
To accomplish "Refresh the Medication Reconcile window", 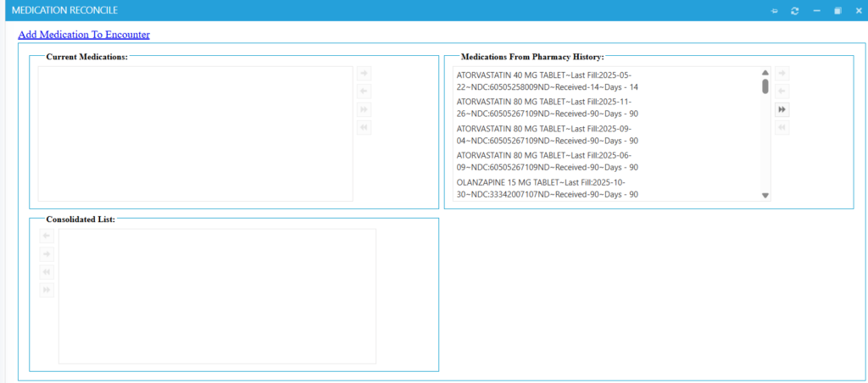I will pos(794,11).
